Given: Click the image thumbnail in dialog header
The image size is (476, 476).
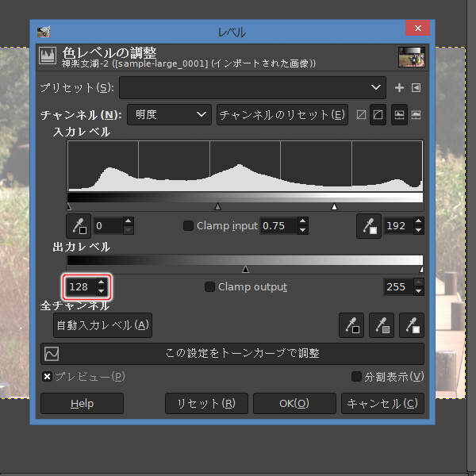Looking at the screenshot, I should point(412,57).
